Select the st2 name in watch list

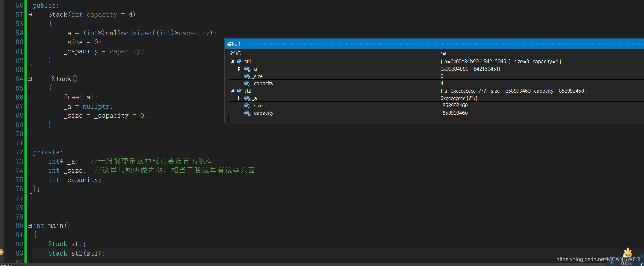coord(248,91)
